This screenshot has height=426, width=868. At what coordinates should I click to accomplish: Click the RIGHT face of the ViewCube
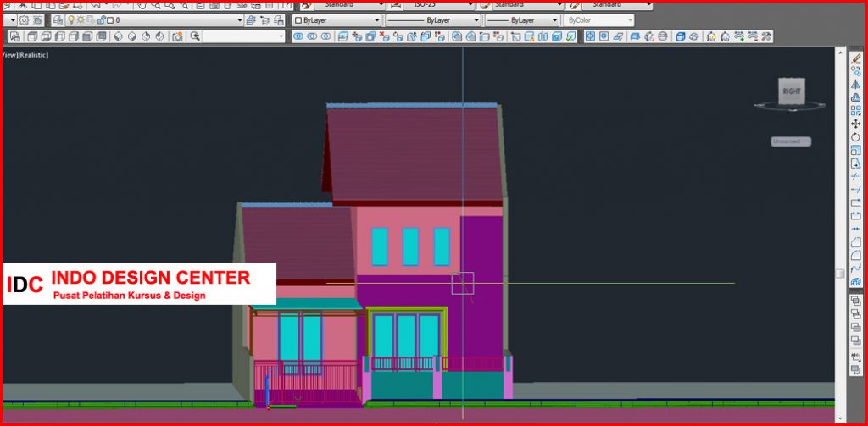click(x=792, y=91)
